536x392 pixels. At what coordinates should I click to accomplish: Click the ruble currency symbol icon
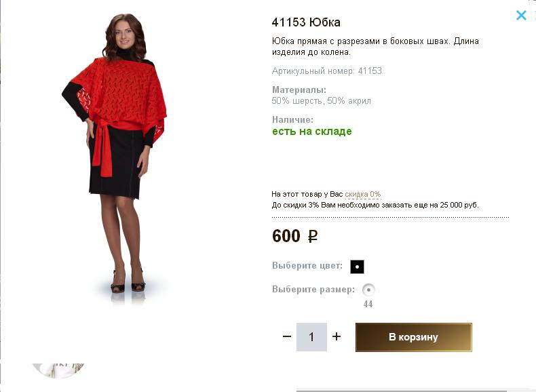coord(312,237)
